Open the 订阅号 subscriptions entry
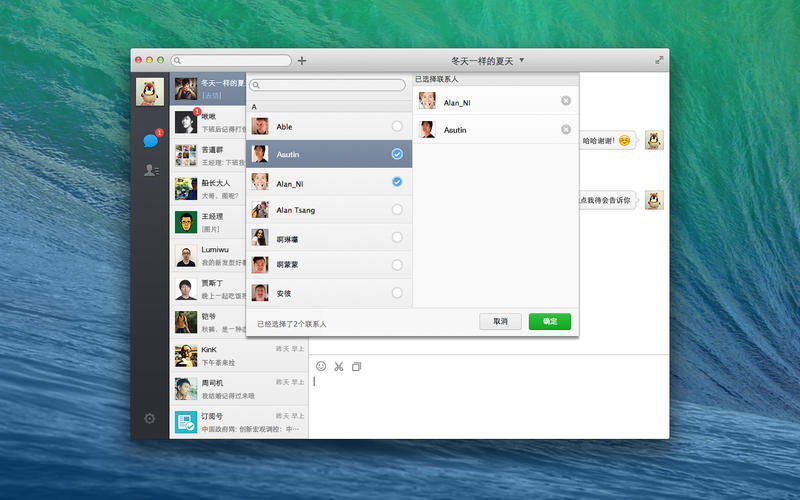Image resolution: width=800 pixels, height=500 pixels. tap(239, 422)
